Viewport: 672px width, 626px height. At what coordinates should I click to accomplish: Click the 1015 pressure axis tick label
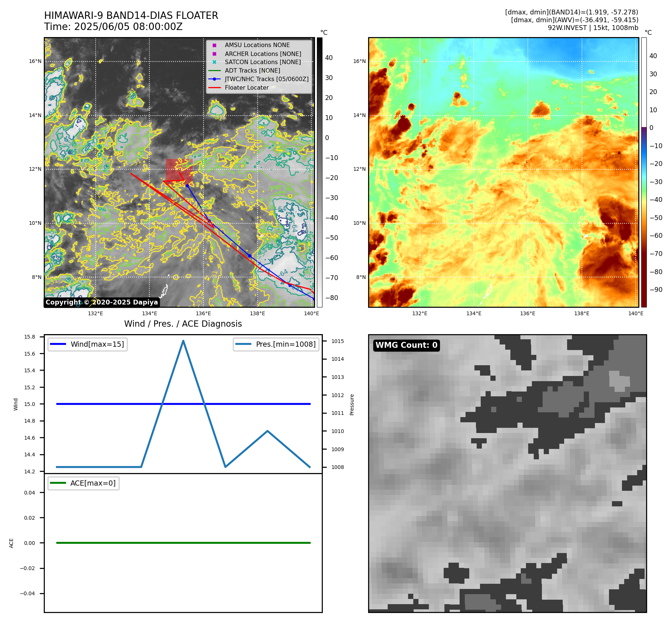click(338, 341)
